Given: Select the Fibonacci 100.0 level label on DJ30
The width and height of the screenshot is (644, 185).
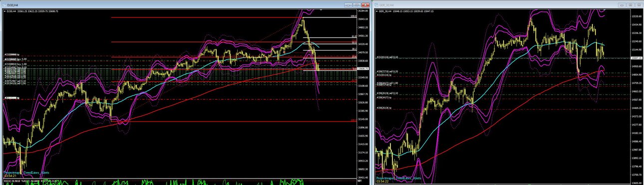Looking at the screenshot, I should click(353, 16).
